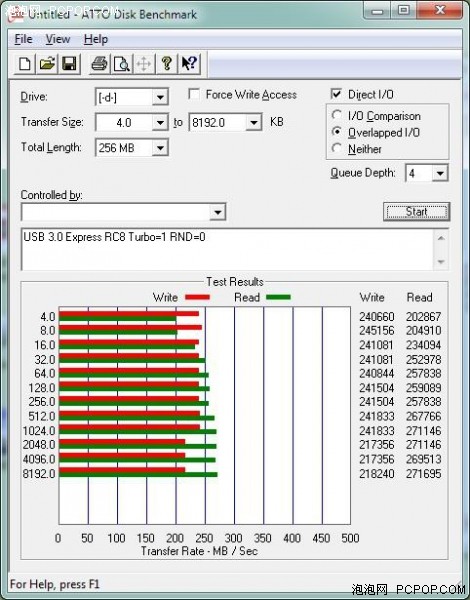Click the question mark About icon
470x600 pixels.
click(166, 64)
